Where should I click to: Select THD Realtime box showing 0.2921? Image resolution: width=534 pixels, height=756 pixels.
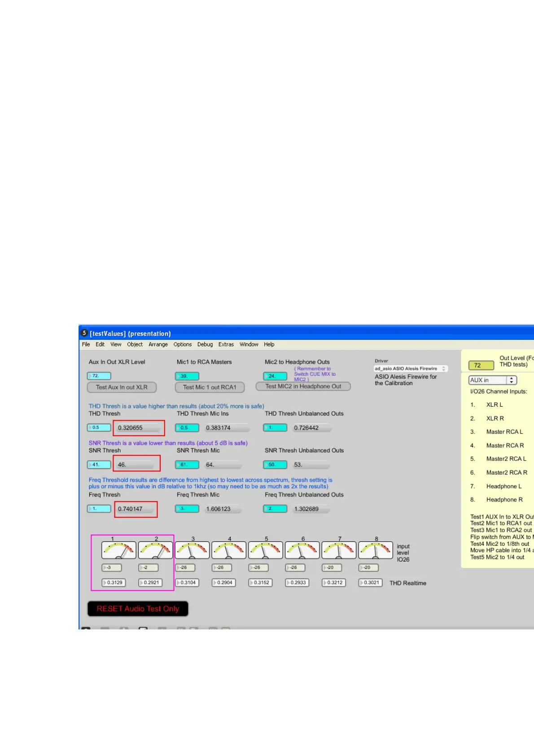[x=150, y=583]
